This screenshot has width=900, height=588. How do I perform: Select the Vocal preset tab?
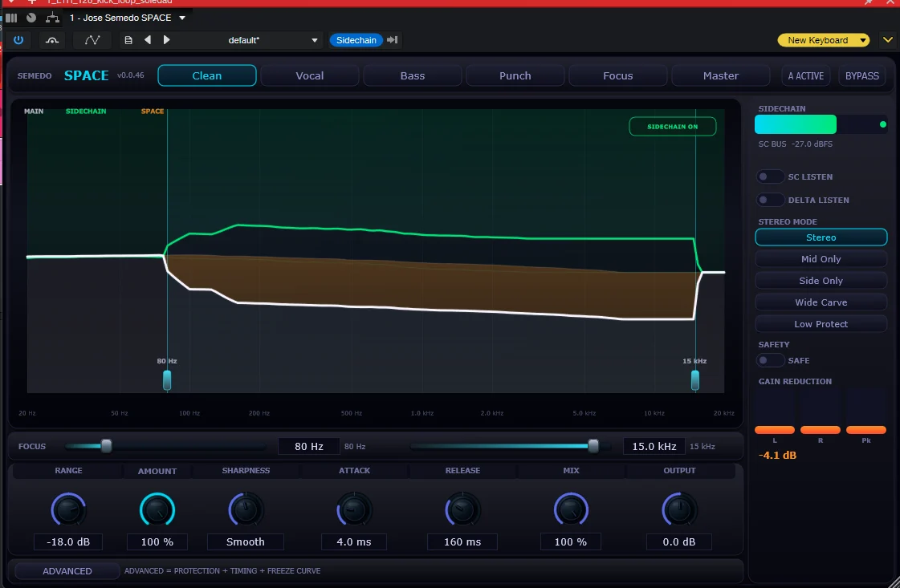click(x=310, y=75)
